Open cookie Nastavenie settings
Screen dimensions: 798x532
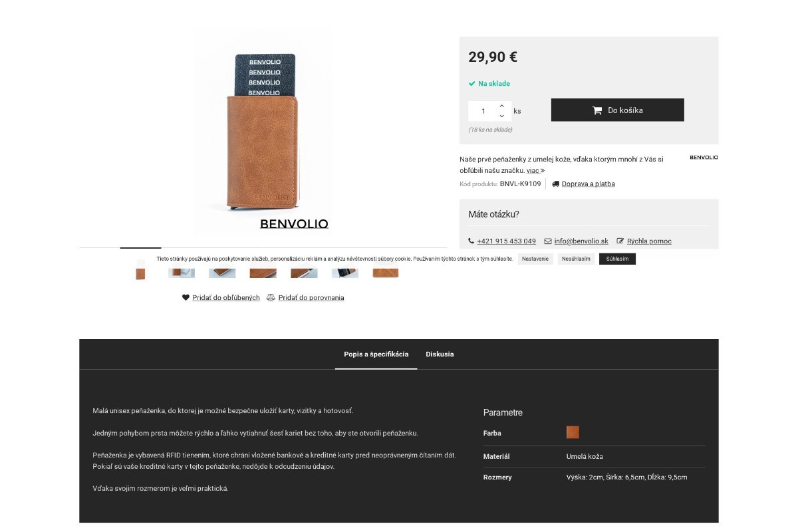click(x=535, y=259)
